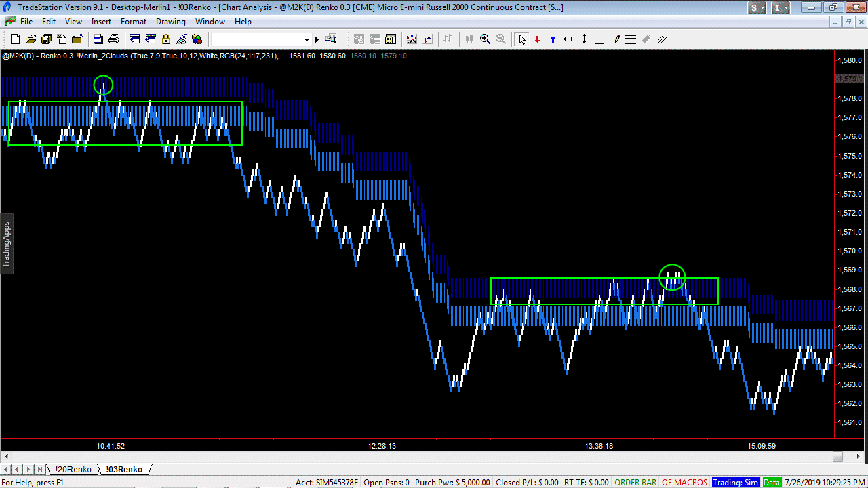868x488 pixels.
Task: Switch to the !03Renko workspace tab
Action: click(125, 469)
